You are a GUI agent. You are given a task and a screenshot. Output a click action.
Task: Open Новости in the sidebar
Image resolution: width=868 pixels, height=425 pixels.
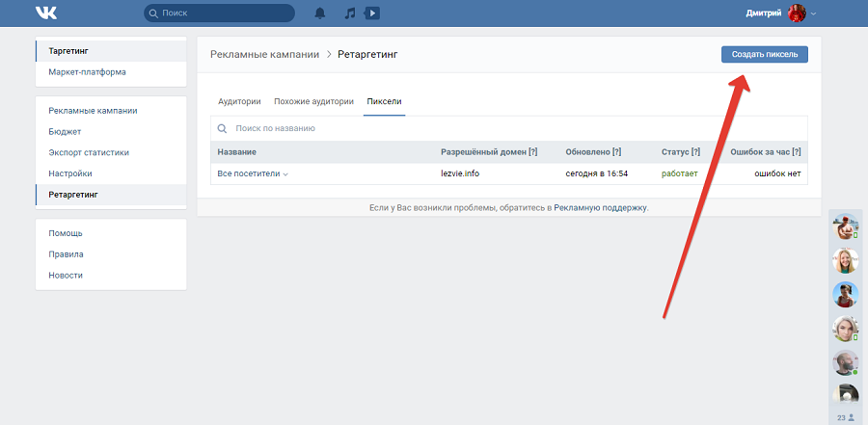pos(111,276)
